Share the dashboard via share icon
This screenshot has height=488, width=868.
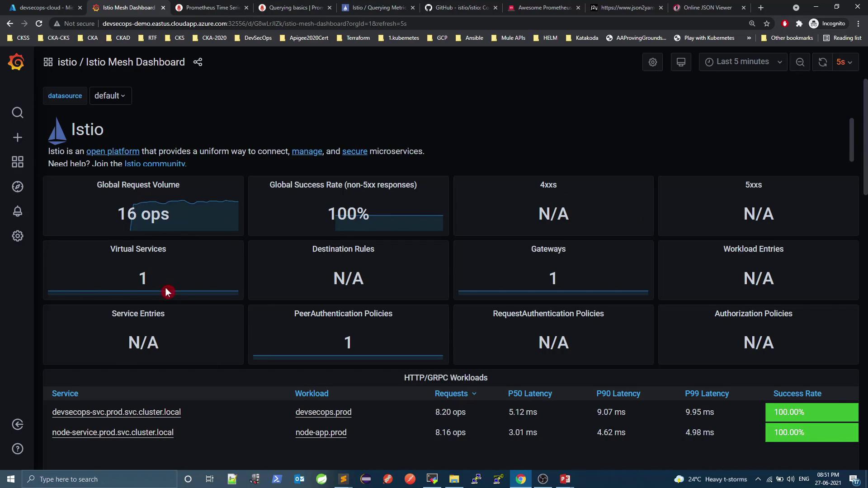tap(198, 62)
